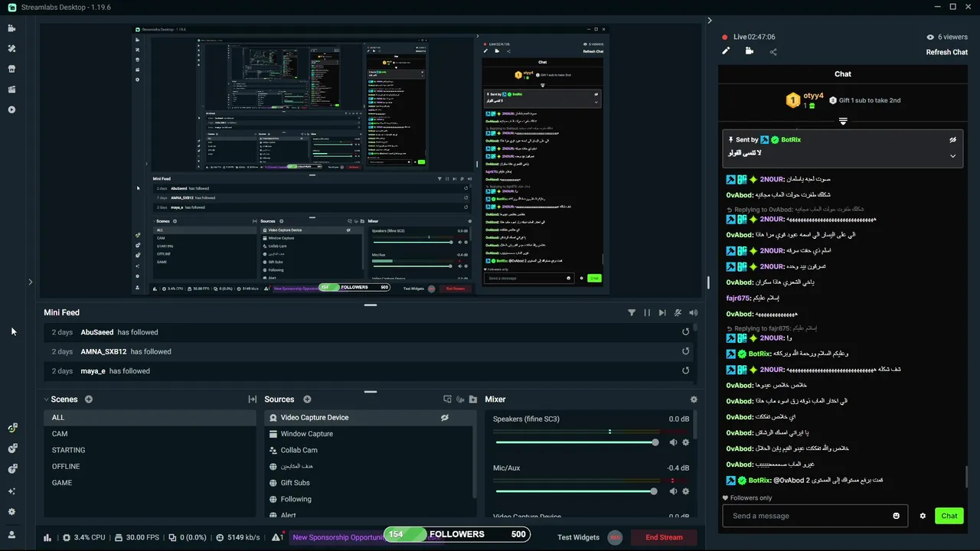
Task: Adjust the Speakers (fifine SC3) volume slider
Action: [575, 442]
